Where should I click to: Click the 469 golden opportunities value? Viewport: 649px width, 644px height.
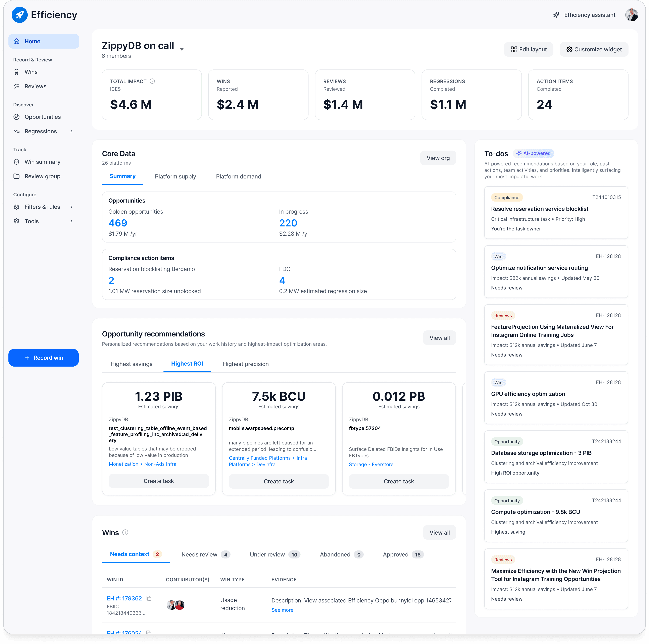tap(118, 223)
